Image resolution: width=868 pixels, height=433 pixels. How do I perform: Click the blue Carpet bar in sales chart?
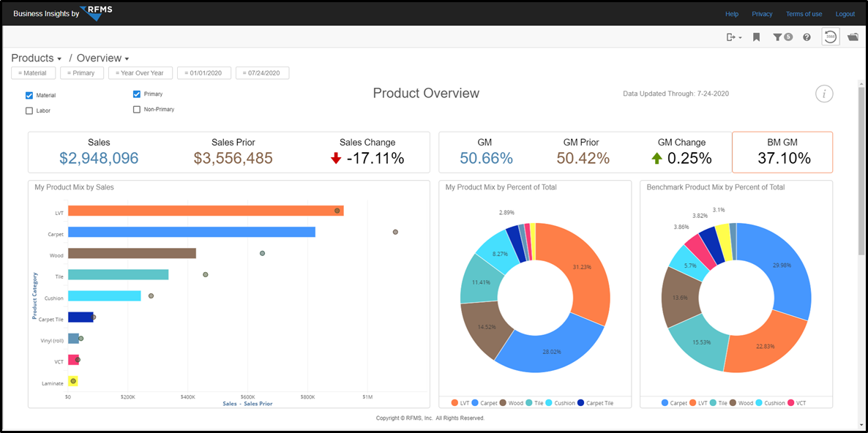tap(192, 233)
